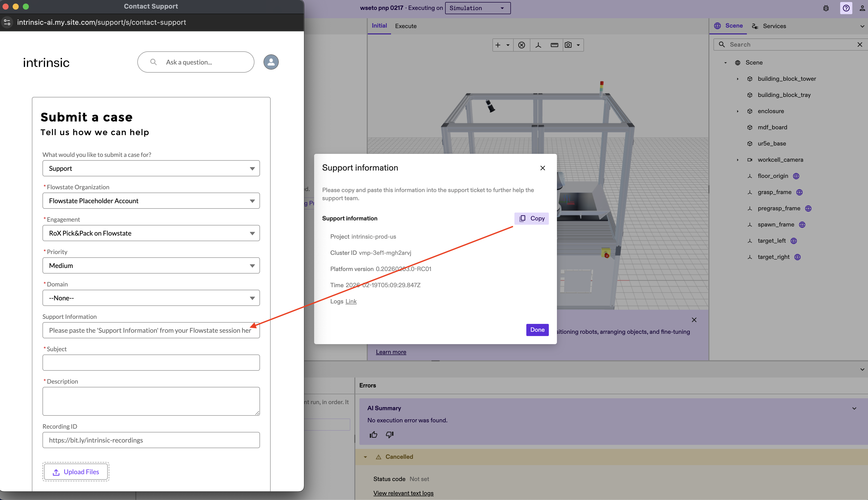Collapse the Cancelled error section

[x=365, y=457]
